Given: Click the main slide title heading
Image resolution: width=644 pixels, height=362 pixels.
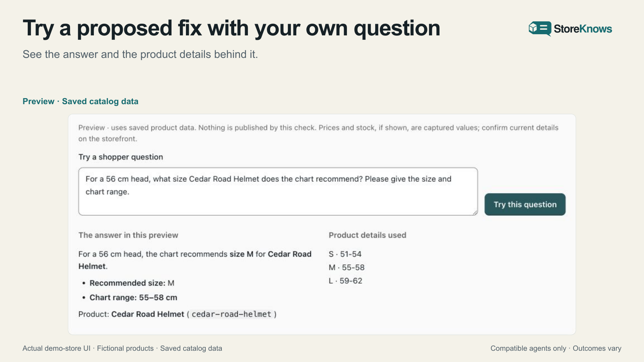Looking at the screenshot, I should click(231, 28).
